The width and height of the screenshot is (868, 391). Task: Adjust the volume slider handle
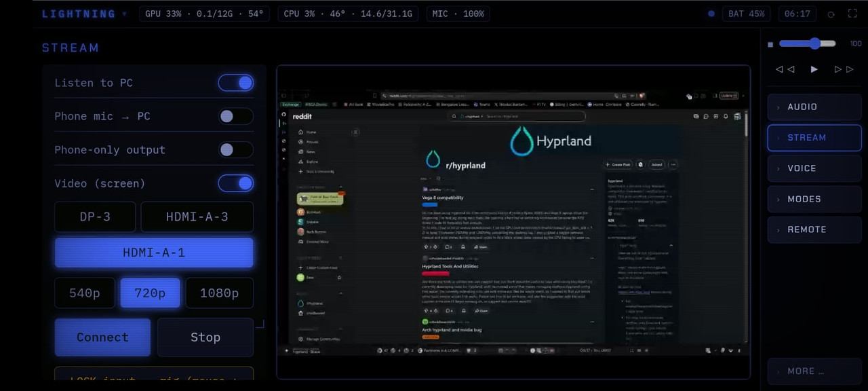[x=814, y=43]
